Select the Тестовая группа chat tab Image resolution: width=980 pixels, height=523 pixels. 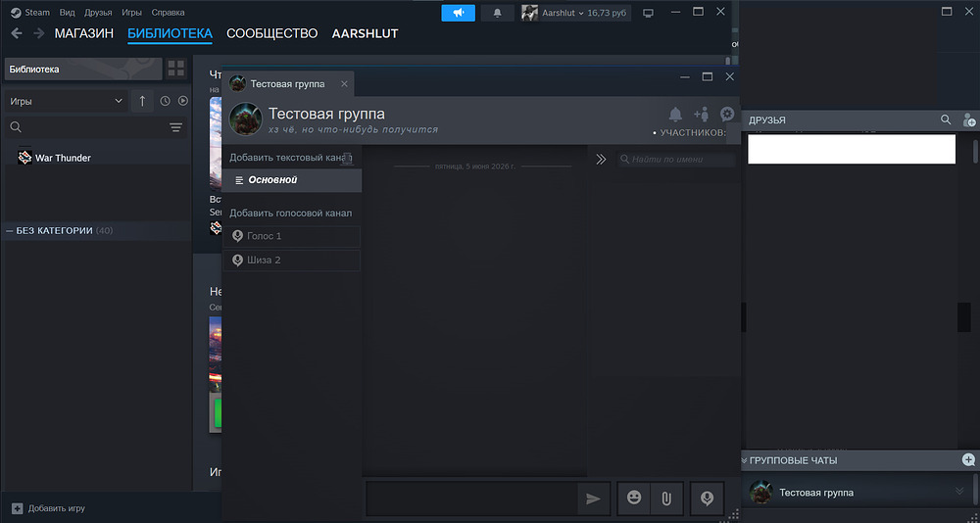click(x=287, y=83)
